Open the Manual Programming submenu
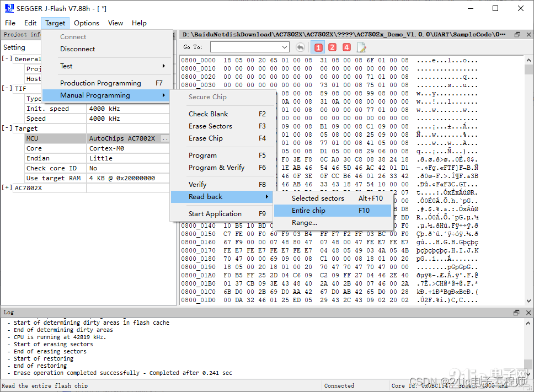 tap(107, 95)
